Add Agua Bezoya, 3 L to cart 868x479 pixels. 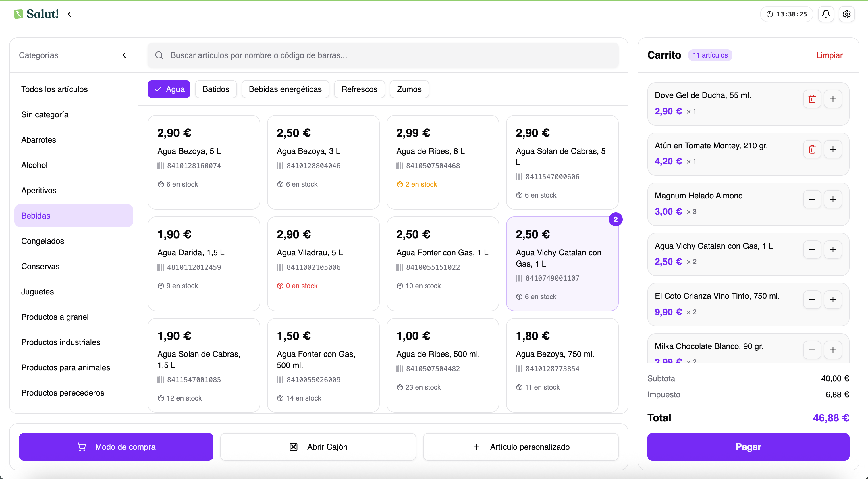[x=323, y=162]
